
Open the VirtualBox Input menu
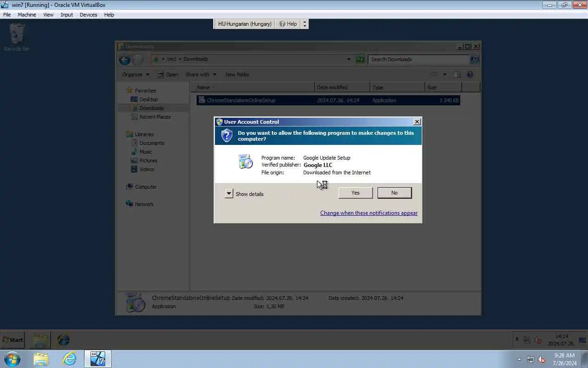point(67,15)
